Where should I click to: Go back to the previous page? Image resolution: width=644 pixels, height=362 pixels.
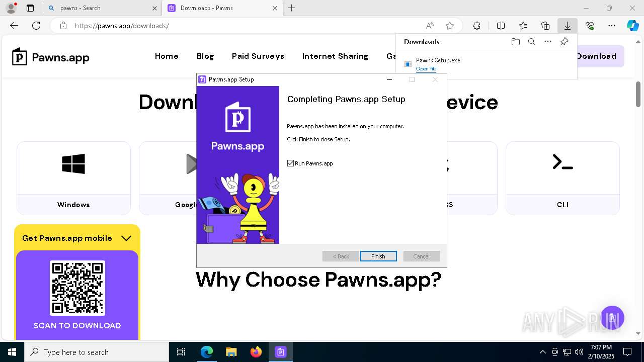[14, 26]
